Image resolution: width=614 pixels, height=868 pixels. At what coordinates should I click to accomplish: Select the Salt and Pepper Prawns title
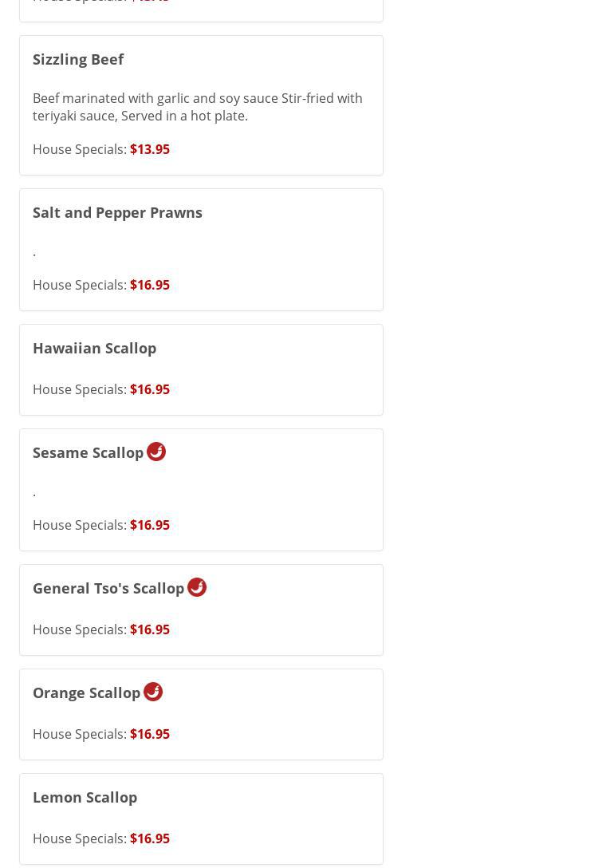[x=117, y=212]
